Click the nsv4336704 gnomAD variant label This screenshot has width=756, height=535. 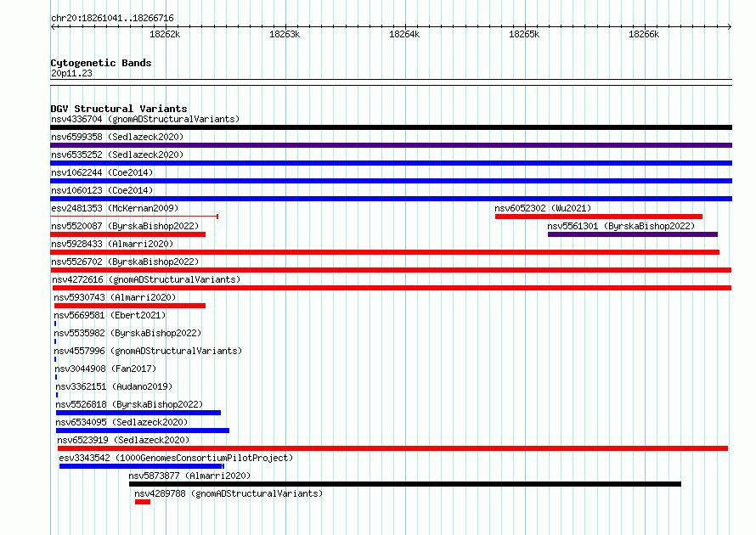(145, 119)
